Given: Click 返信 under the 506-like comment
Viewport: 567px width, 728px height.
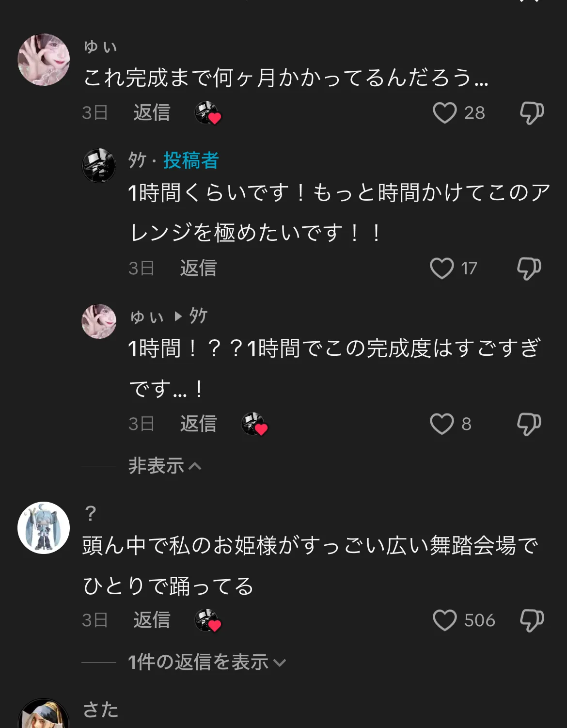Looking at the screenshot, I should (152, 620).
